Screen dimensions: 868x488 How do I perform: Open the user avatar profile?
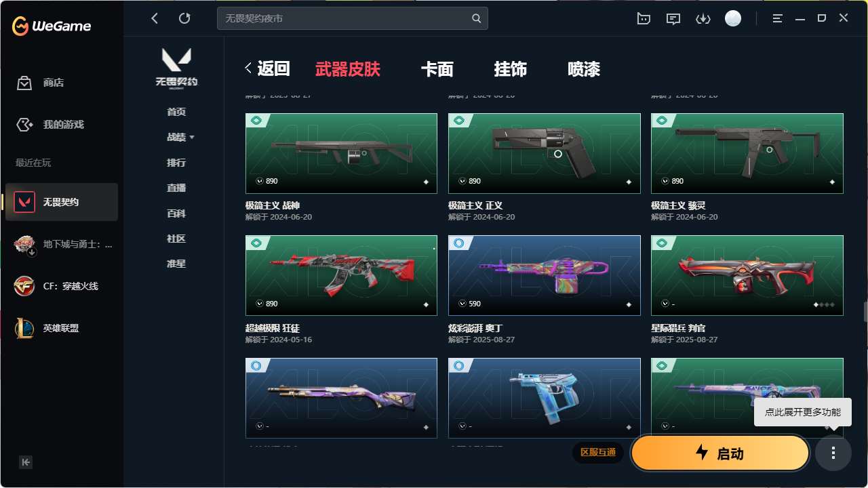coord(733,18)
